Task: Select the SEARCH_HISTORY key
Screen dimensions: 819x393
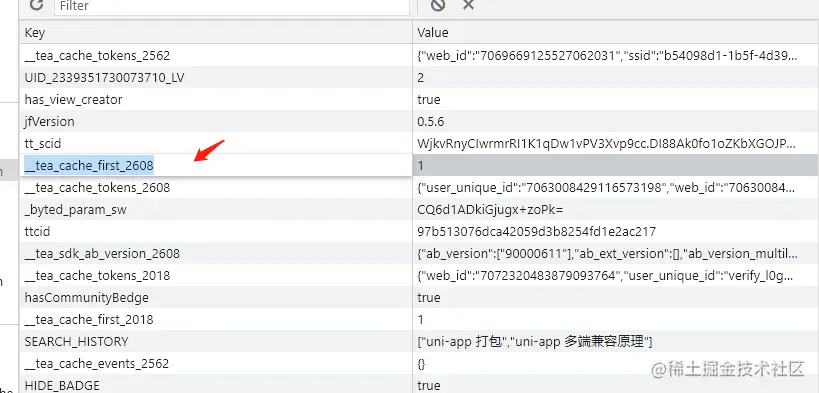Action: [x=76, y=341]
